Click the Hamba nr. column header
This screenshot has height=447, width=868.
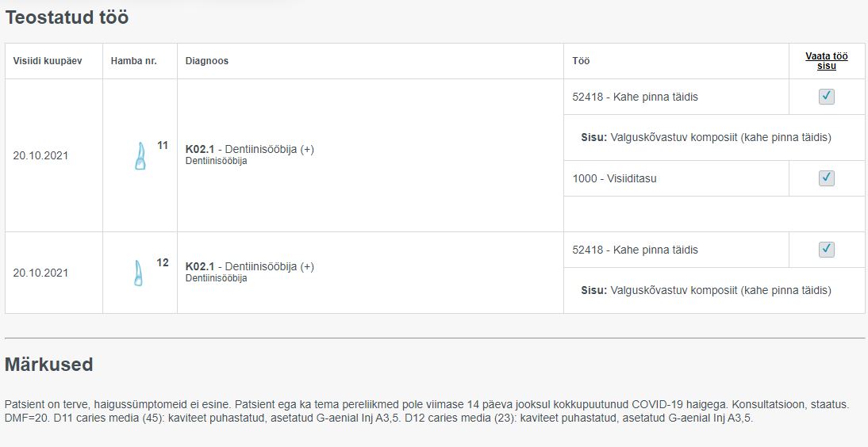coord(134,61)
